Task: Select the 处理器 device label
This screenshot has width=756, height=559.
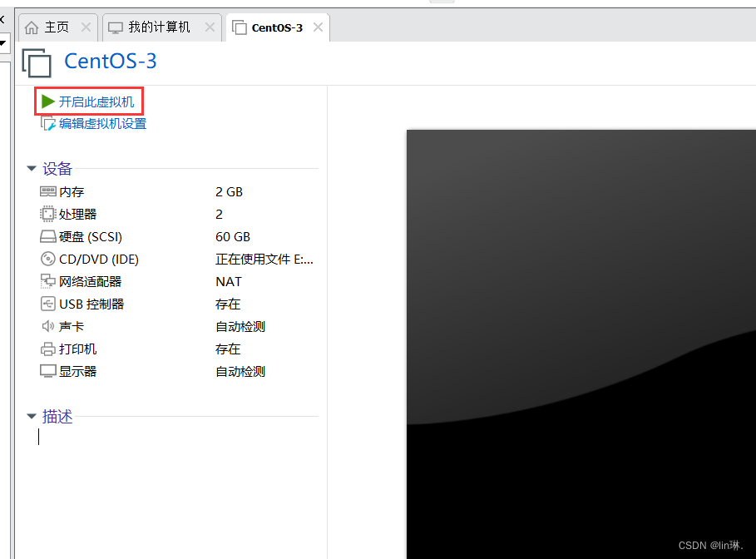Action: coord(77,214)
